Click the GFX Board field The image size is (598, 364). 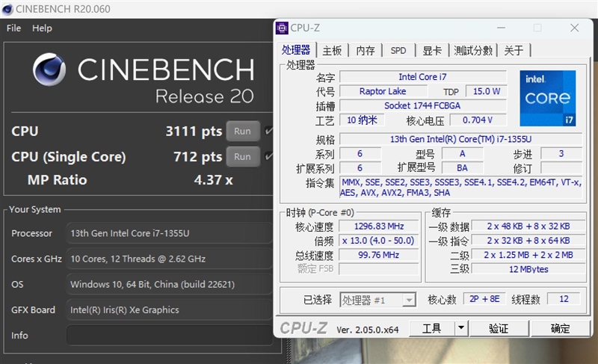(x=170, y=310)
